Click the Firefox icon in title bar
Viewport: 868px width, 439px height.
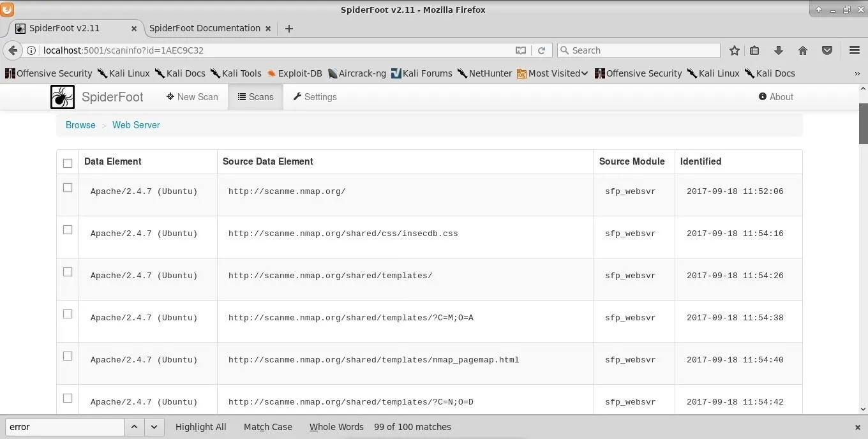6,9
